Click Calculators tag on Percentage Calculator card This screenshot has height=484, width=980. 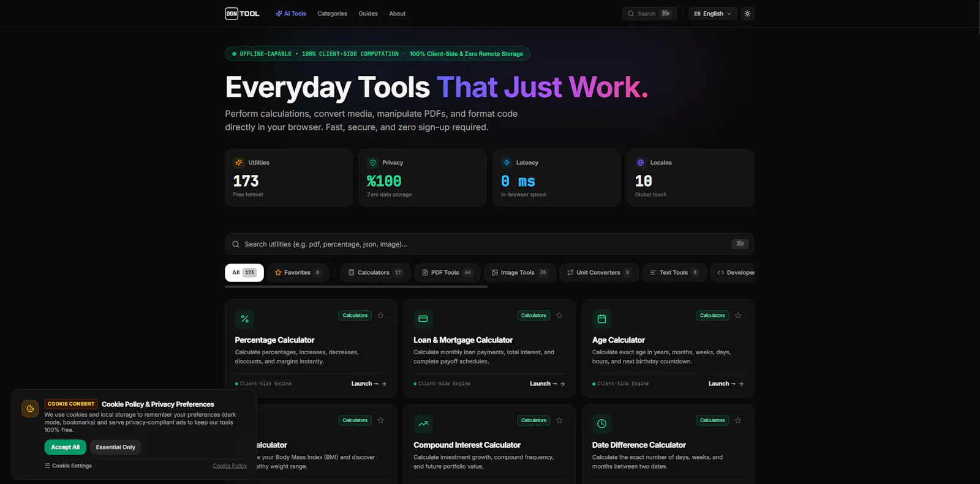[x=355, y=316]
